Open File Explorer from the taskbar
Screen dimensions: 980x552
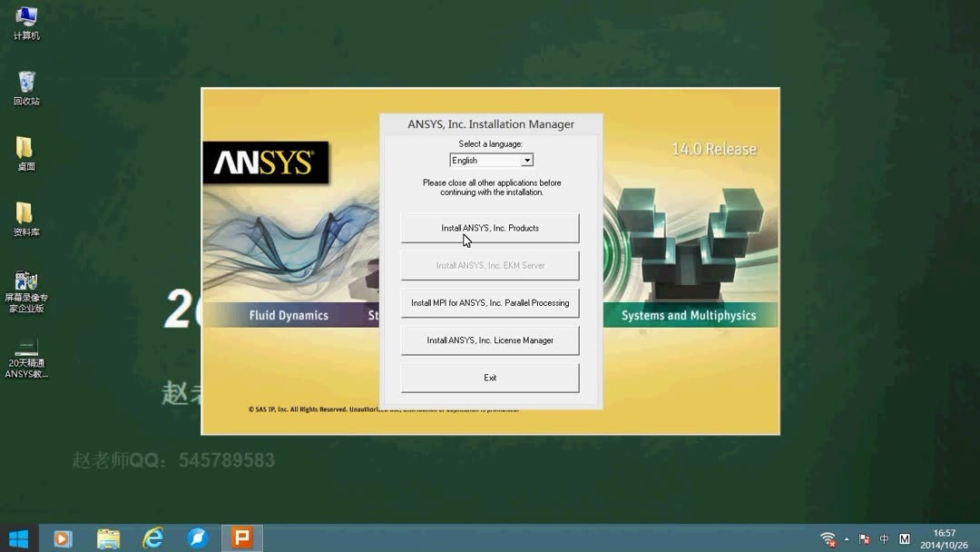pyautogui.click(x=107, y=537)
